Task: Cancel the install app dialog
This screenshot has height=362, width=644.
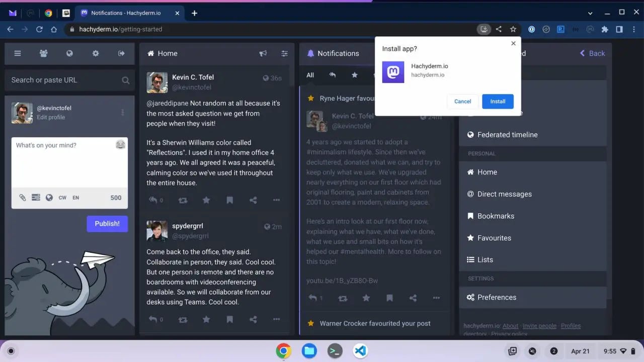Action: pos(462,101)
